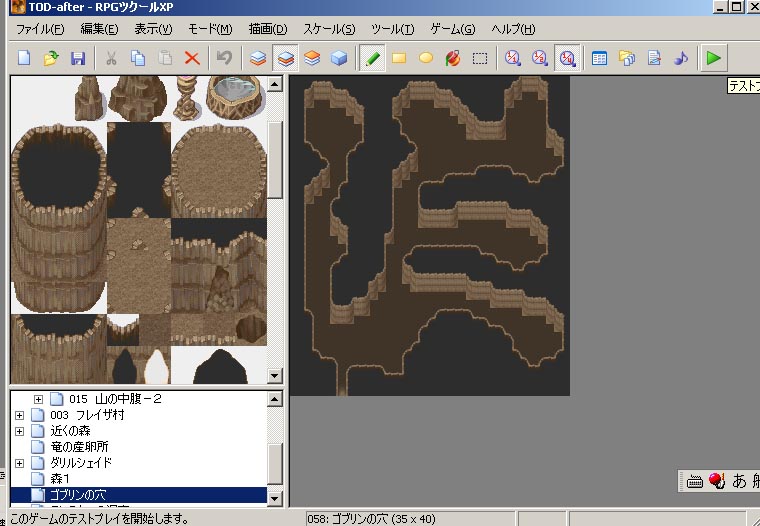Click the IME あ input mode indicator
760x526 pixels.
click(739, 481)
